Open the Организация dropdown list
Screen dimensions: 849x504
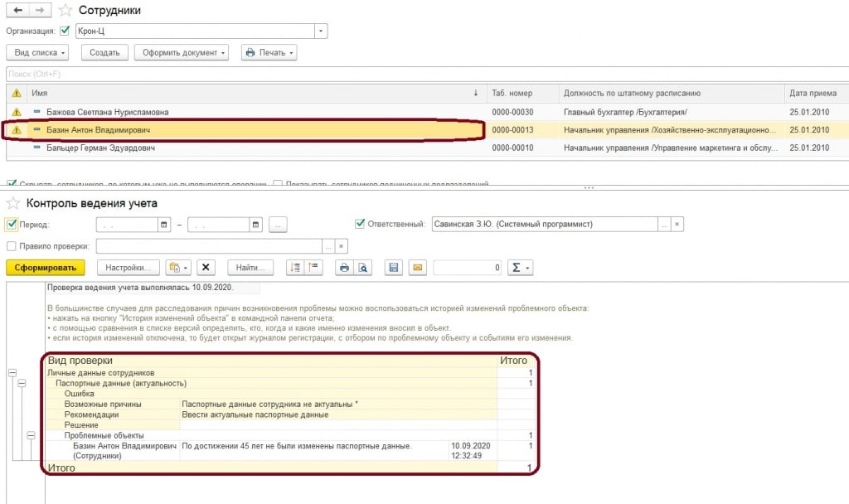coord(322,31)
